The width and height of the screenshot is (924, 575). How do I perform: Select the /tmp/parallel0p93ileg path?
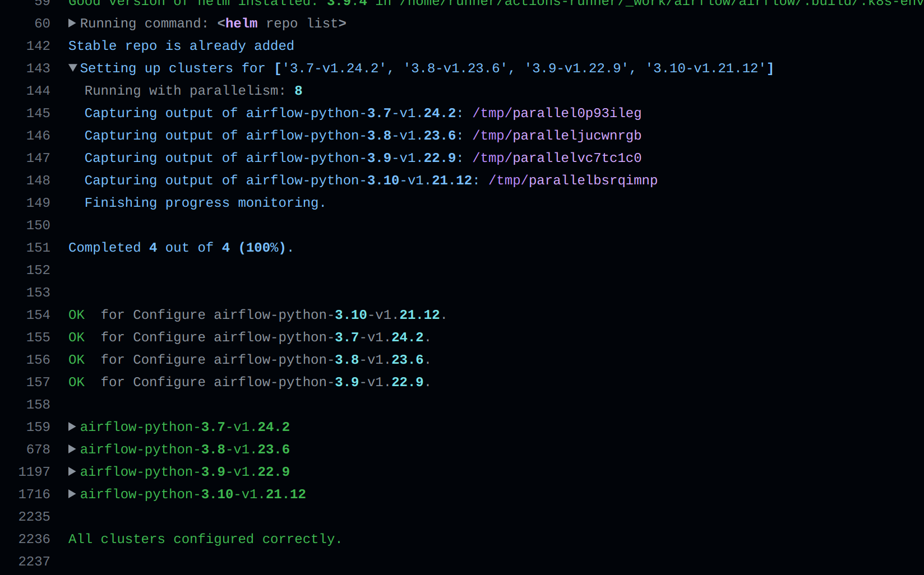click(557, 113)
